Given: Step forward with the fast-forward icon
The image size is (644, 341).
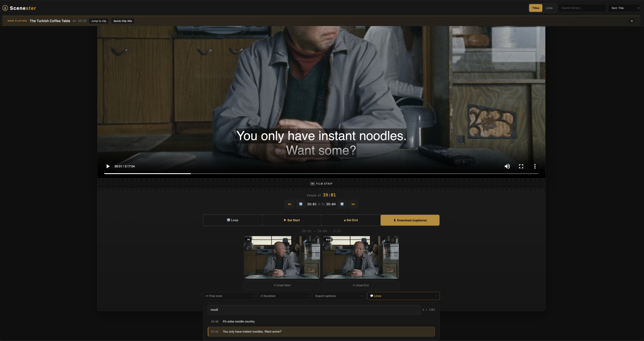Looking at the screenshot, I should pos(342,204).
